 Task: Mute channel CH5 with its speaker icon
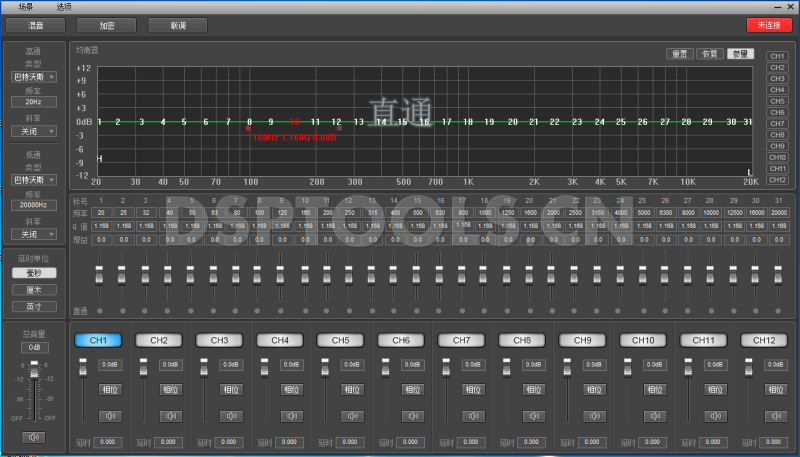pyautogui.click(x=352, y=415)
